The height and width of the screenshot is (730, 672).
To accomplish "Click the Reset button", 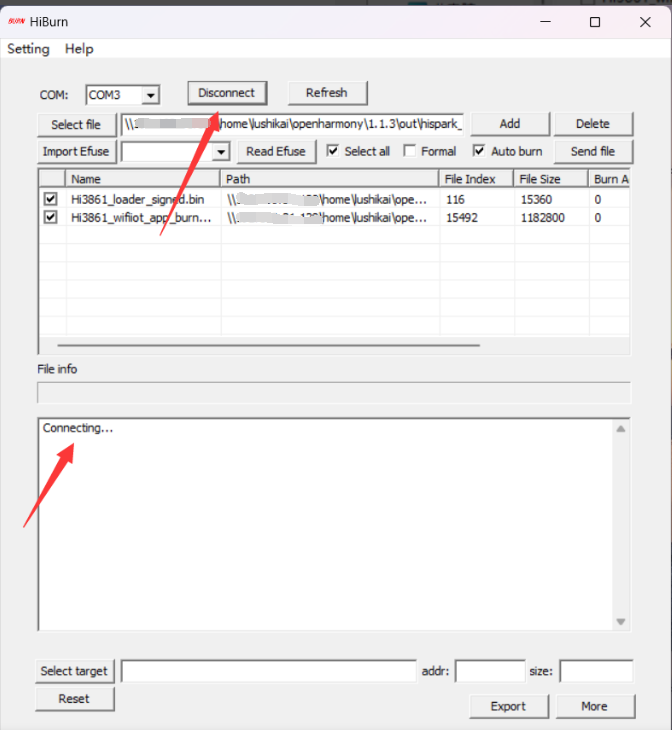I will click(75, 699).
